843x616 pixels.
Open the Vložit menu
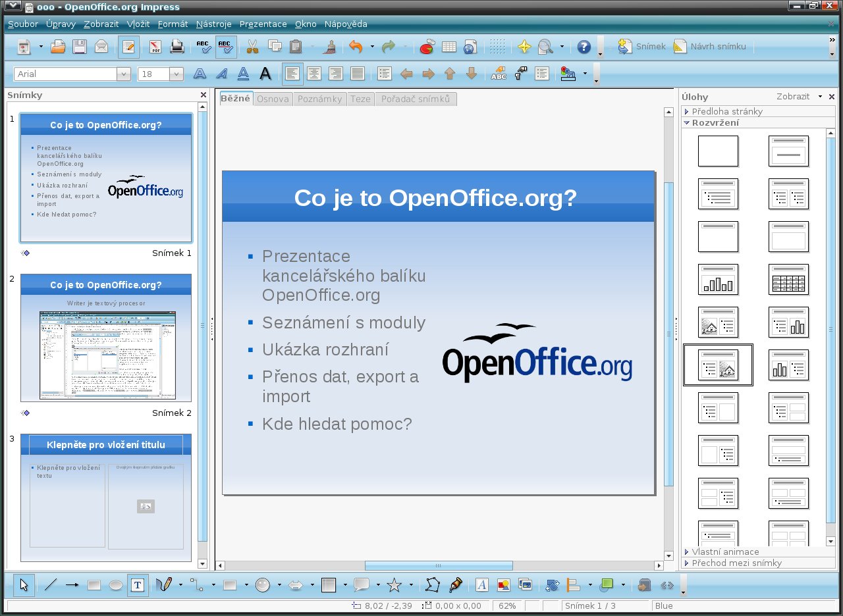click(x=138, y=24)
